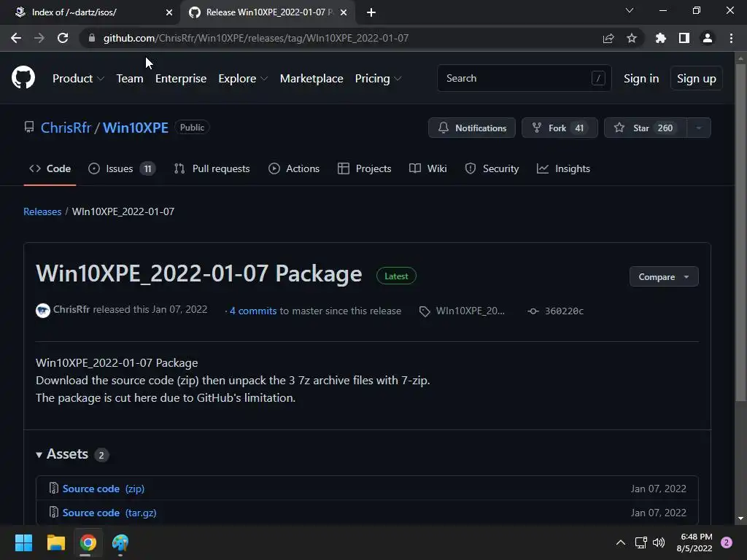Open Pull requests tab
747x560 pixels.
(212, 168)
